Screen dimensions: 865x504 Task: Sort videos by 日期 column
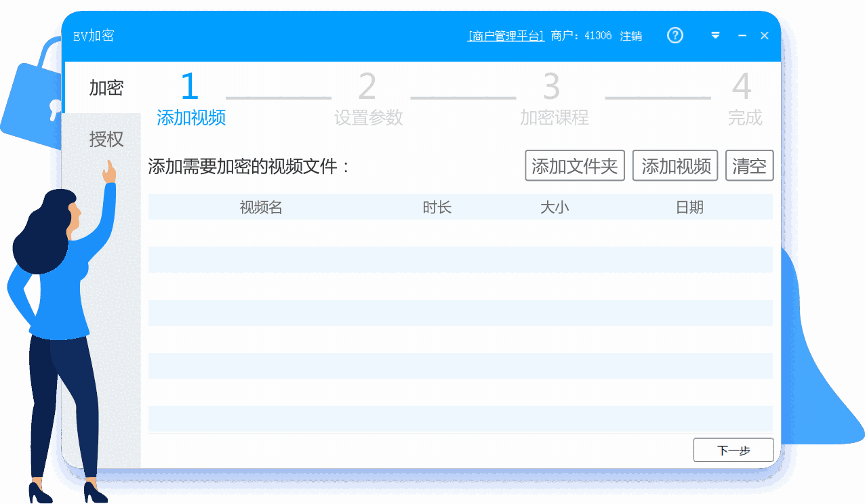[688, 207]
